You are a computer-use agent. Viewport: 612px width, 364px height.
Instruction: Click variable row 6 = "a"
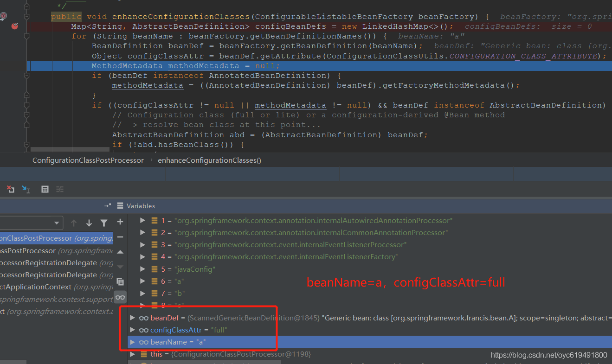[x=370, y=281]
